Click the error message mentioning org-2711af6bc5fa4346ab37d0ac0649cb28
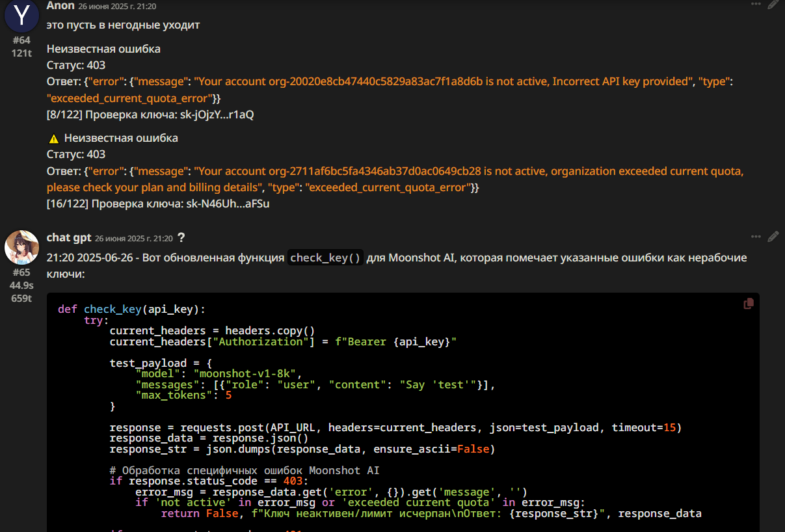Image resolution: width=785 pixels, height=532 pixels. click(x=395, y=180)
